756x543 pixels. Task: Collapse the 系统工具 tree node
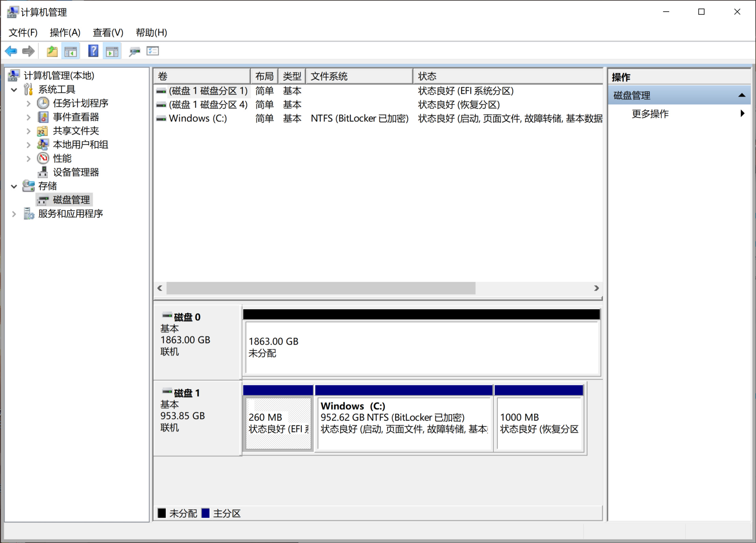(x=14, y=90)
